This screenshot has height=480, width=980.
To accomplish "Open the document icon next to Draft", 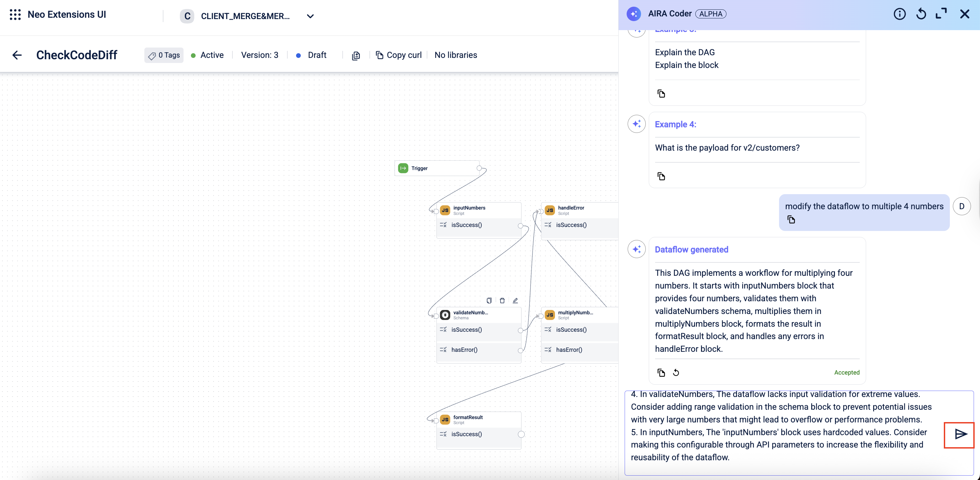I will (x=356, y=56).
